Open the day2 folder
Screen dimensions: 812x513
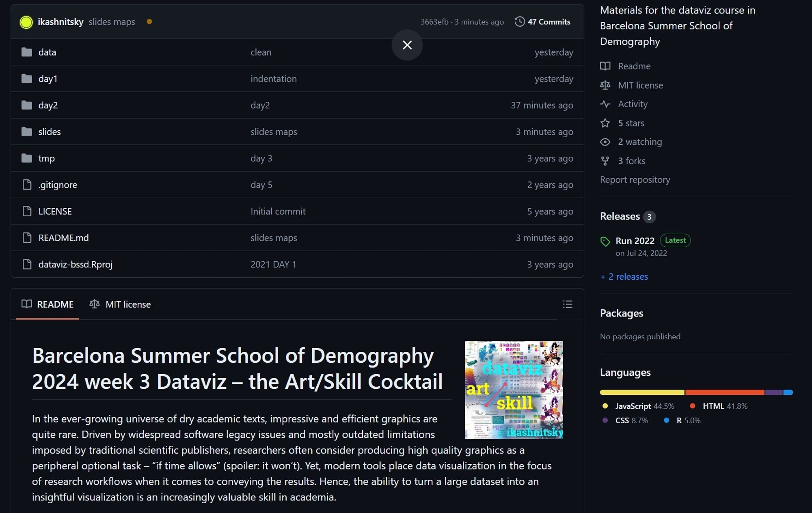(x=48, y=105)
